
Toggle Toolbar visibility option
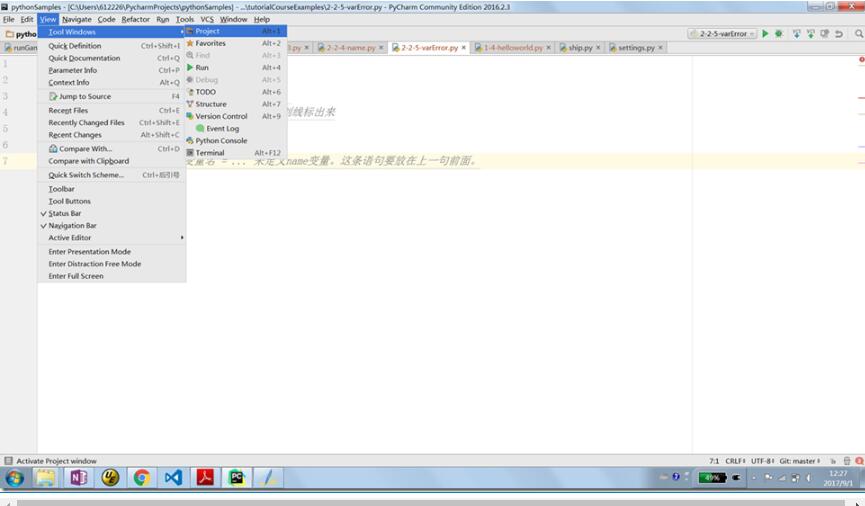(x=112, y=189)
